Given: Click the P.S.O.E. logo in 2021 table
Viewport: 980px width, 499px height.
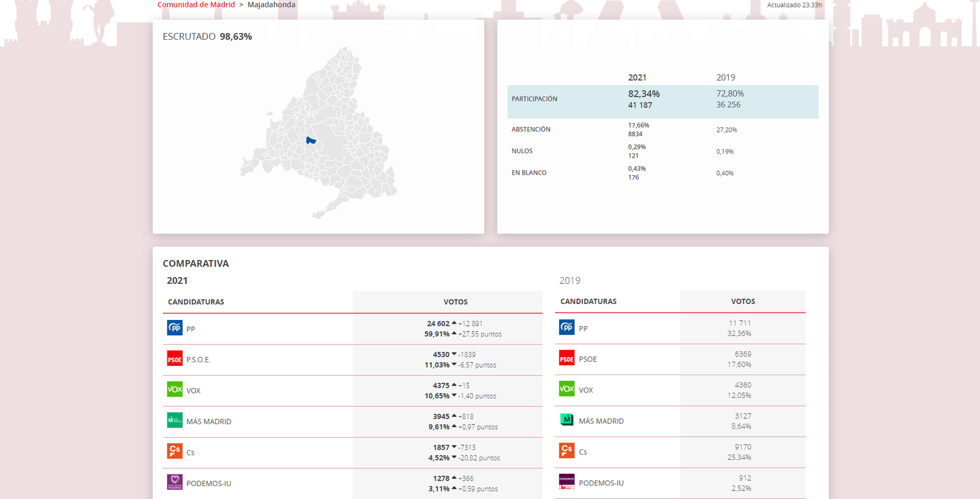Looking at the screenshot, I should (x=175, y=359).
